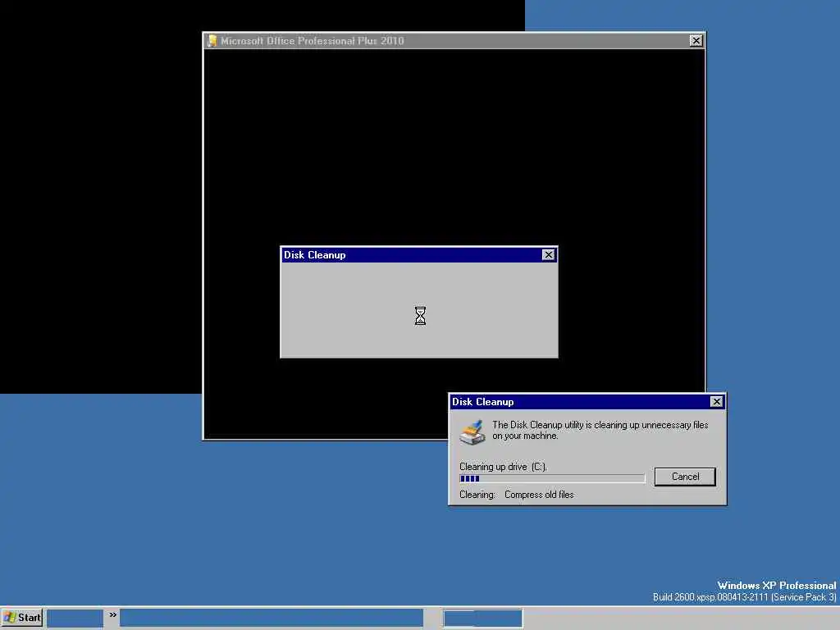The image size is (840, 630).
Task: Expand the taskbar quick launch chevron
Action: [112, 614]
